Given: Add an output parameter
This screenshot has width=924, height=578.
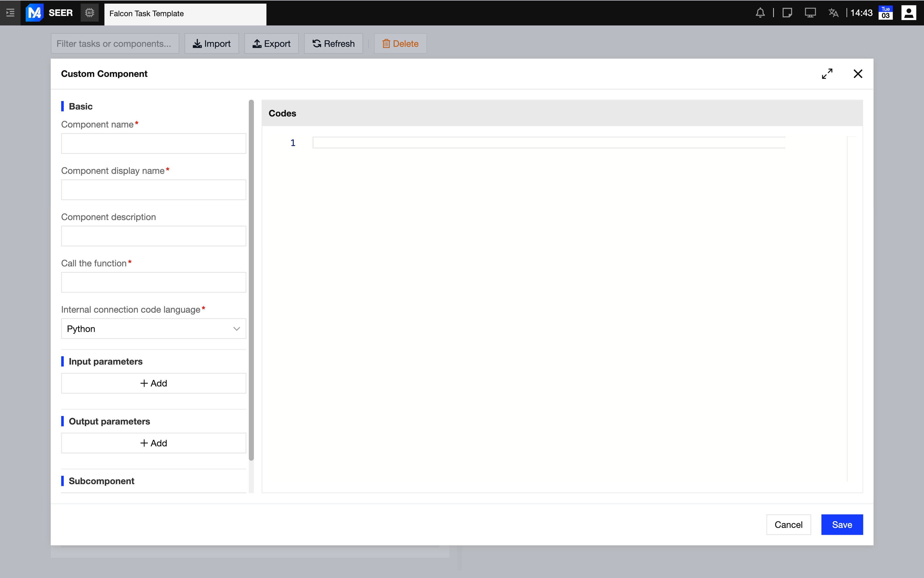Looking at the screenshot, I should pyautogui.click(x=153, y=443).
